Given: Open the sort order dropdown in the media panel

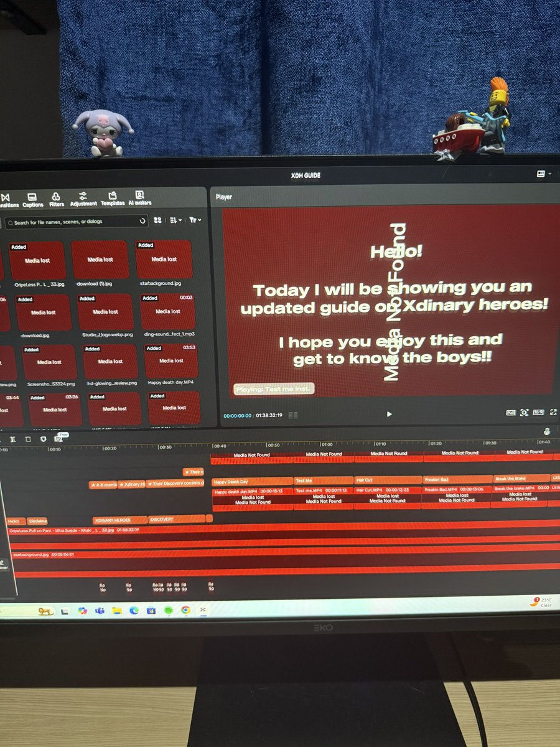Looking at the screenshot, I should pos(176,220).
